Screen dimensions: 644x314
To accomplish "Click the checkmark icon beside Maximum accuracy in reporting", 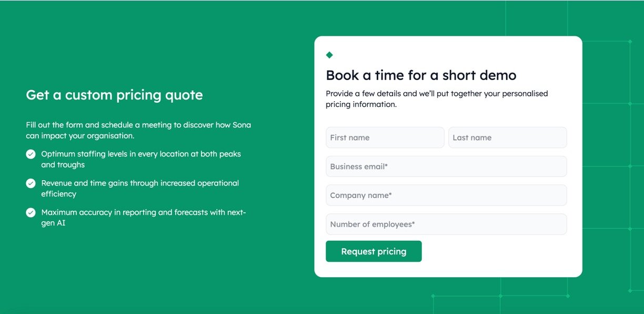I will tap(31, 212).
